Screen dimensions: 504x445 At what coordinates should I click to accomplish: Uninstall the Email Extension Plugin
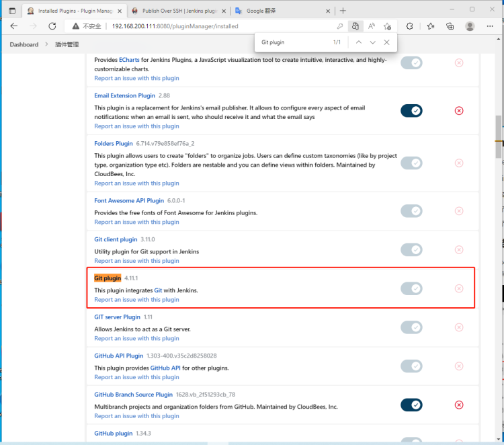click(x=459, y=111)
